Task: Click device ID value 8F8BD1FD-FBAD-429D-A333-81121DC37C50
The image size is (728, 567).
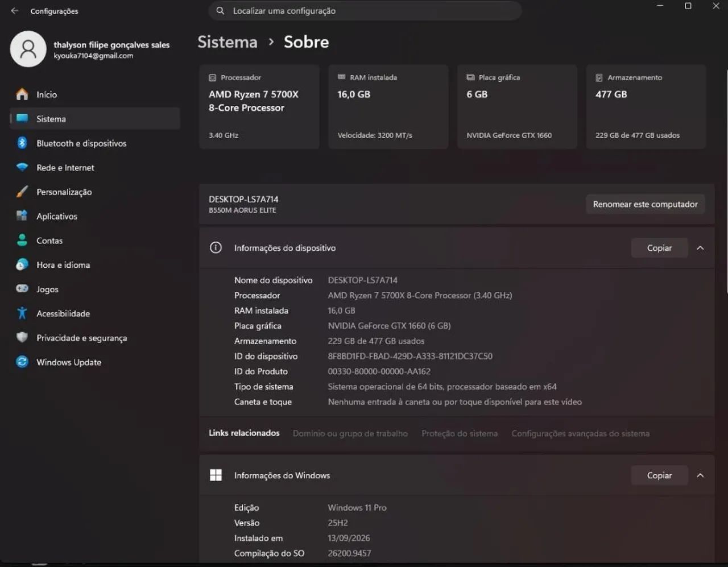Action: point(410,356)
